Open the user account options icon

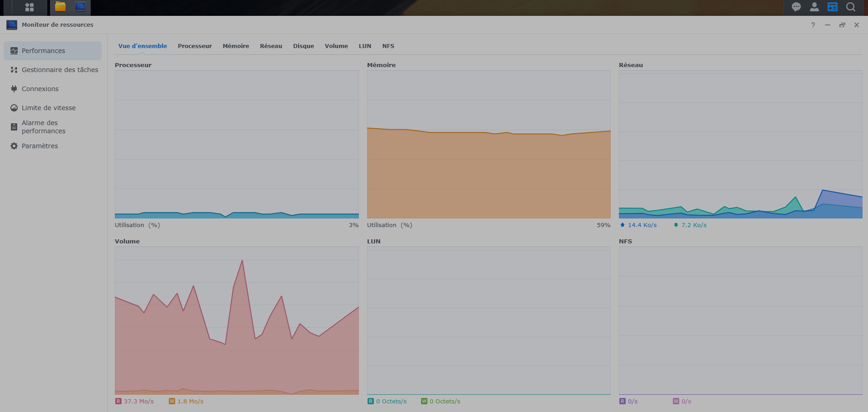pyautogui.click(x=814, y=7)
